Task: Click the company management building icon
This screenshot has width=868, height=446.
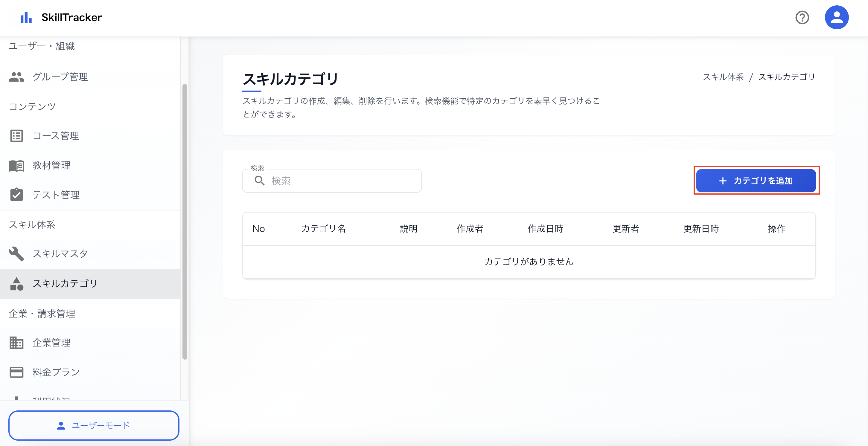Action: pyautogui.click(x=16, y=343)
